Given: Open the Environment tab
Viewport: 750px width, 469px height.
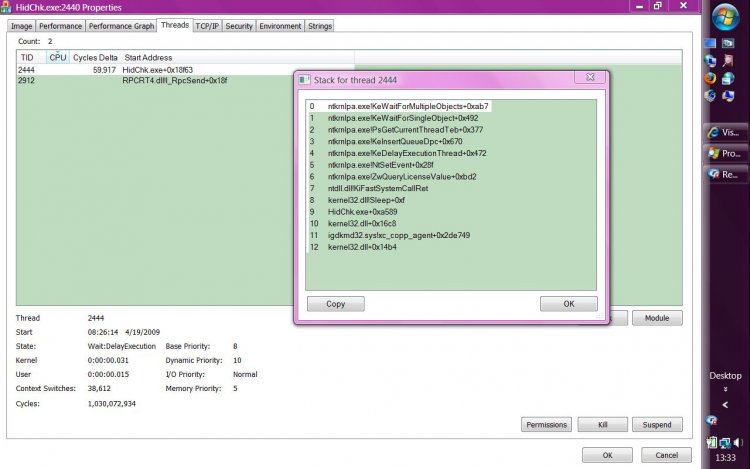Looking at the screenshot, I should [x=280, y=26].
